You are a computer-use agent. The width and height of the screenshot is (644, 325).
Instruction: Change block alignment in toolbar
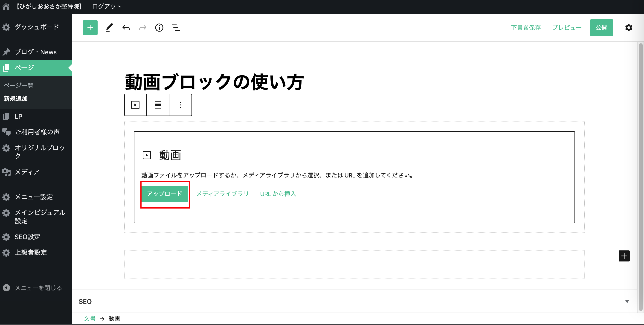pos(158,105)
